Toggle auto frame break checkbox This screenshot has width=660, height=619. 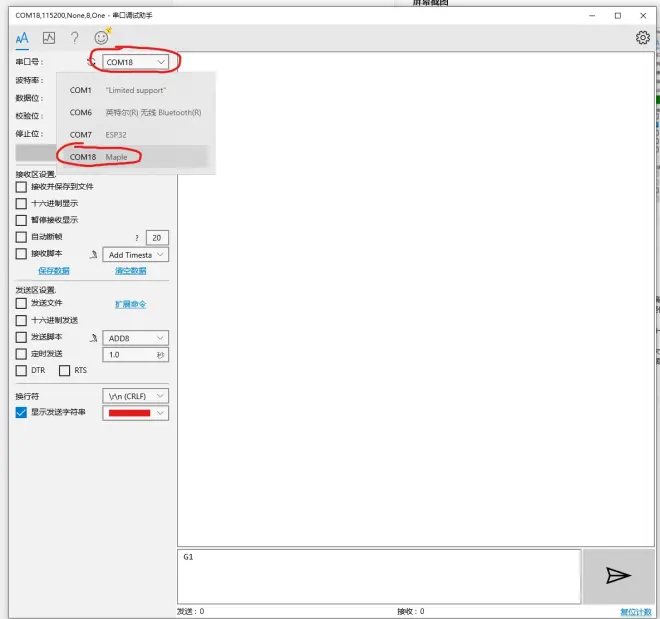click(21, 237)
